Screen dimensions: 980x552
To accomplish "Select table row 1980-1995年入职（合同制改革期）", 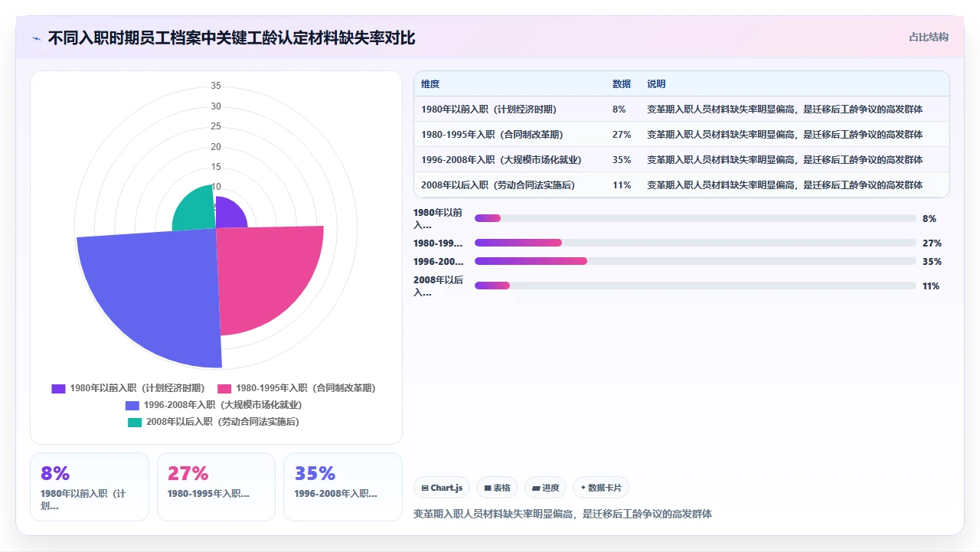I will [x=681, y=134].
